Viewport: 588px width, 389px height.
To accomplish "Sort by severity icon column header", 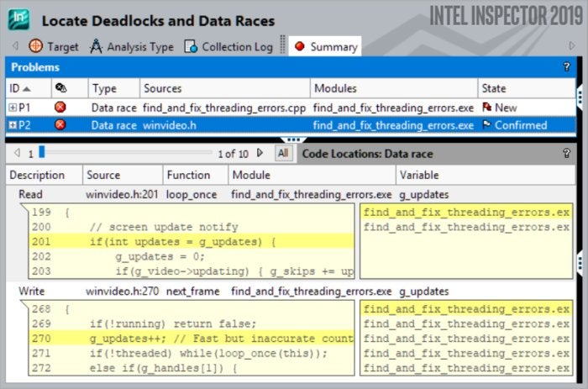I will [70, 88].
